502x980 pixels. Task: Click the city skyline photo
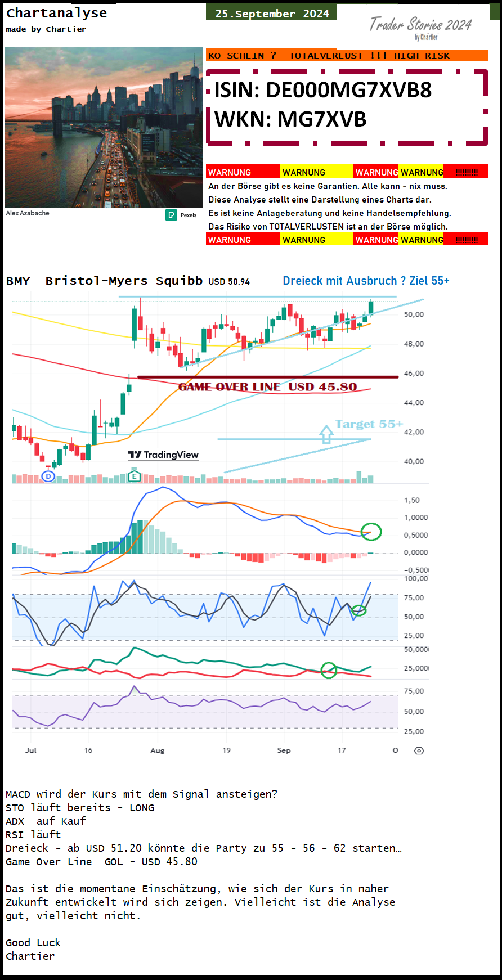coord(104,127)
